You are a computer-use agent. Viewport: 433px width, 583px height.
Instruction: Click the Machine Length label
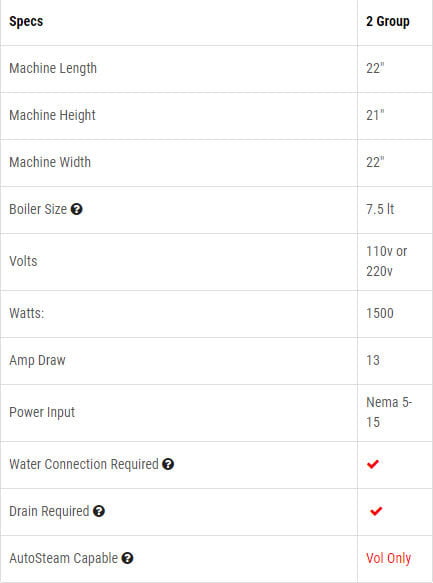coord(53,68)
